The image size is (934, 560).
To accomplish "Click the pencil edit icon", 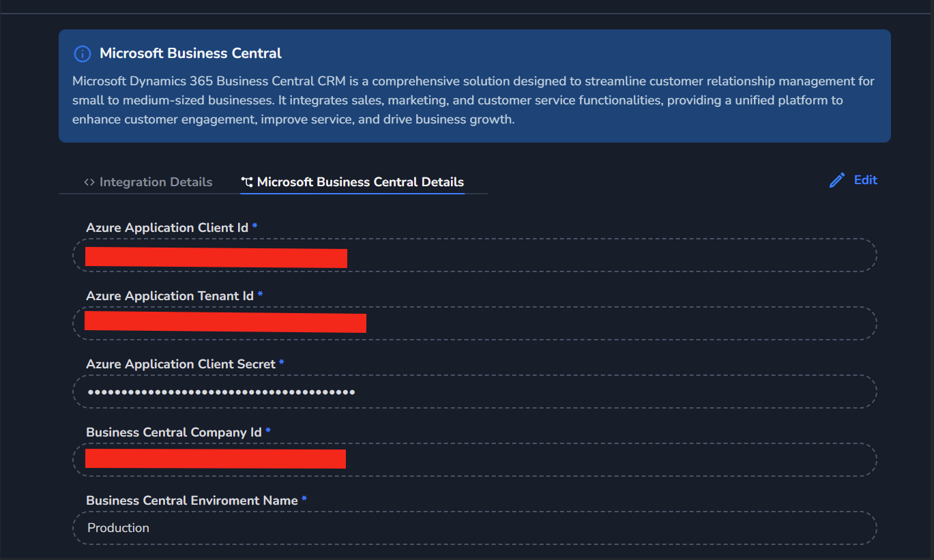I will (837, 181).
